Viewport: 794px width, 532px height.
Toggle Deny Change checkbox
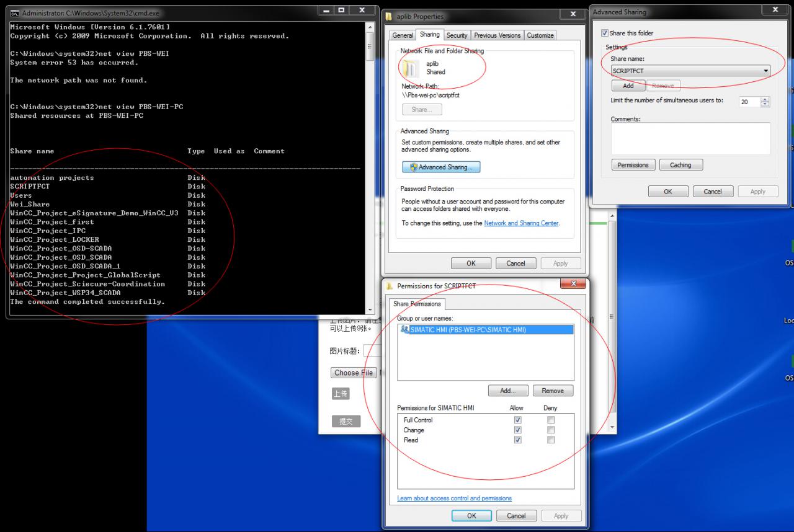click(x=551, y=430)
